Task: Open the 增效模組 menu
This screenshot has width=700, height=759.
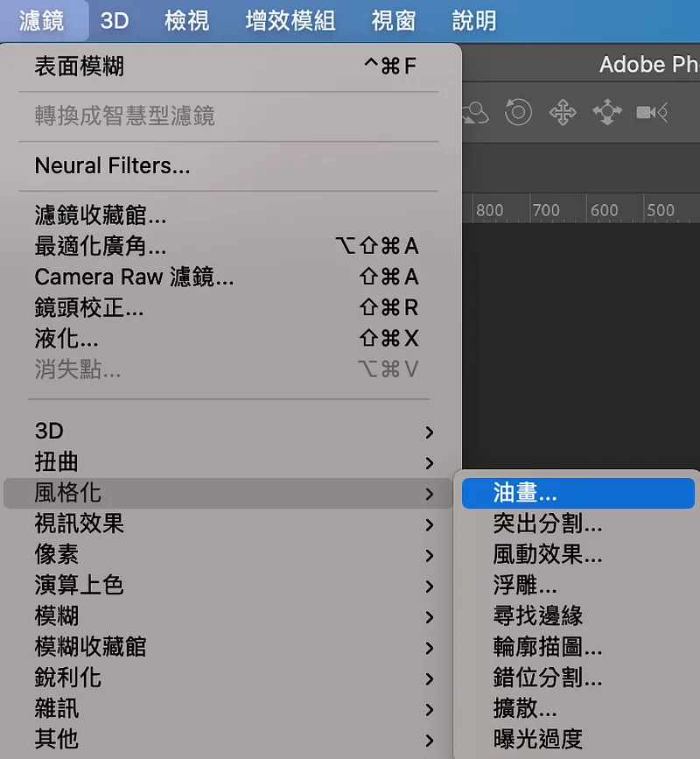Action: (290, 21)
